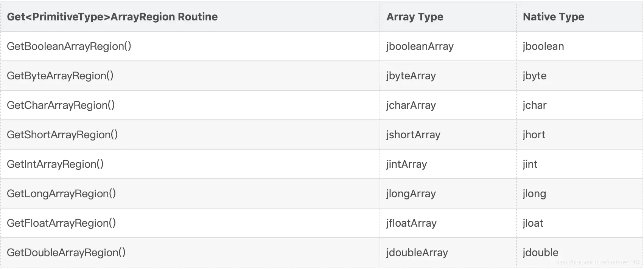This screenshot has width=644, height=269.
Task: Select the jdoubleArray cell
Action: (417, 252)
